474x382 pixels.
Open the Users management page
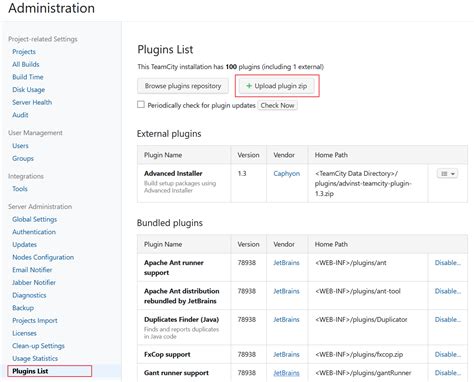tap(20, 146)
